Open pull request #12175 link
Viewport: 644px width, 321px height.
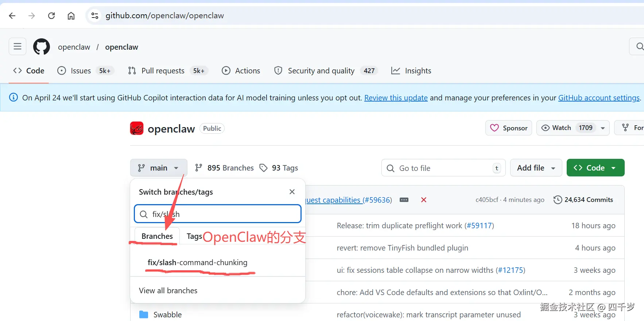[511, 270]
